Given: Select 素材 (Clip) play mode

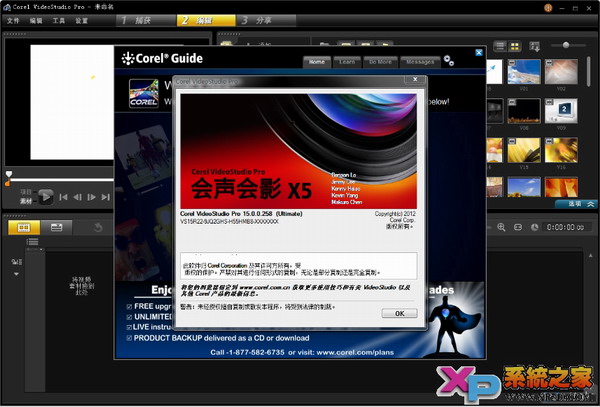Looking at the screenshot, I should tap(26, 201).
